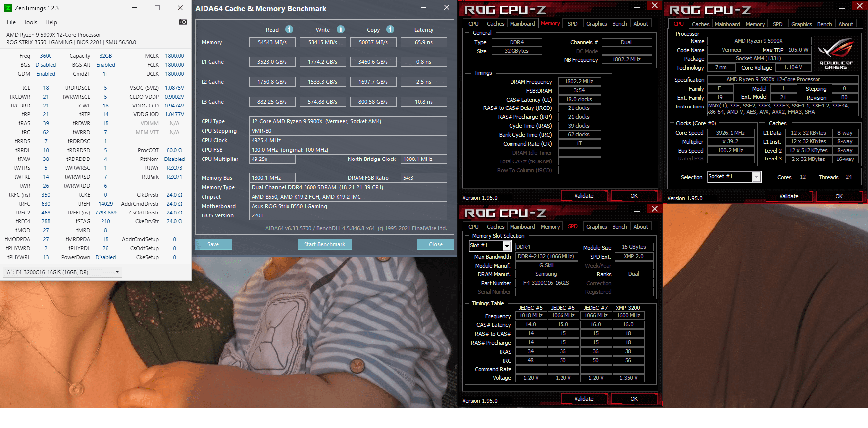Expand the Socket #1 selection dropdown
This screenshot has height=428, width=868.
(x=756, y=177)
